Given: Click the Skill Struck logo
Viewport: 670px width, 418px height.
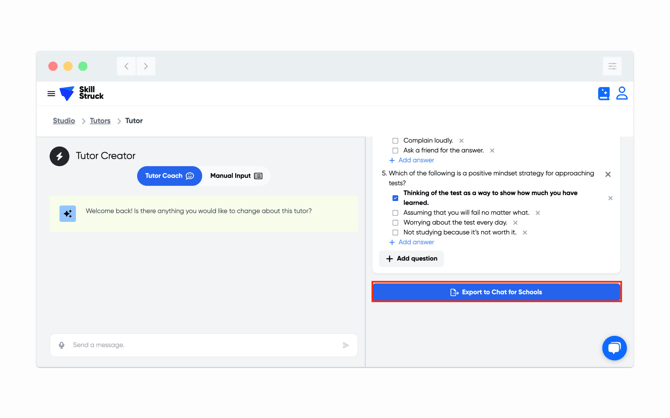Looking at the screenshot, I should pyautogui.click(x=82, y=94).
